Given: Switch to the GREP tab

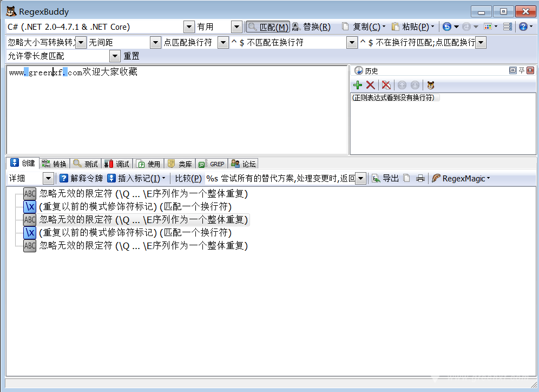Looking at the screenshot, I should [x=212, y=164].
